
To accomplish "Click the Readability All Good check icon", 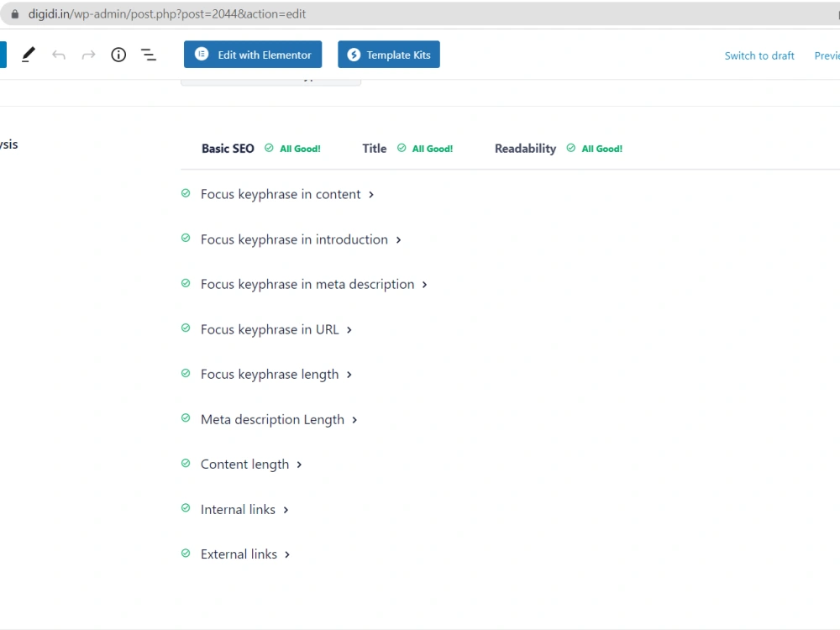I will tap(571, 148).
